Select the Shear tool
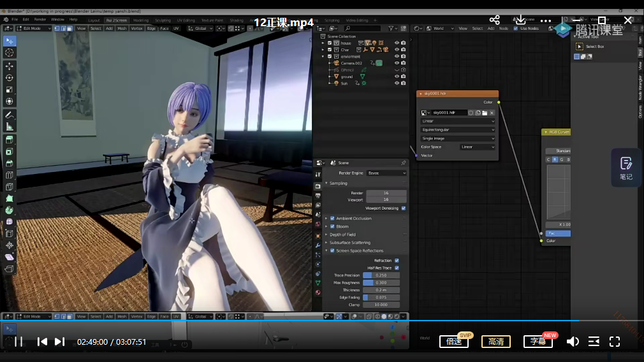Screen dimensions: 644x362 pyautogui.click(x=10, y=257)
